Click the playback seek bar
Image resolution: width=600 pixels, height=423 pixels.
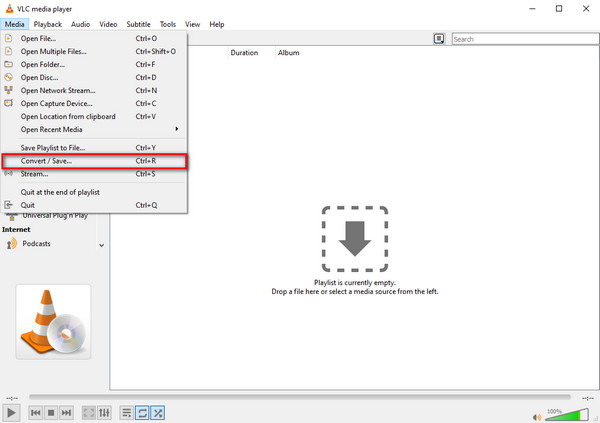coord(300,397)
